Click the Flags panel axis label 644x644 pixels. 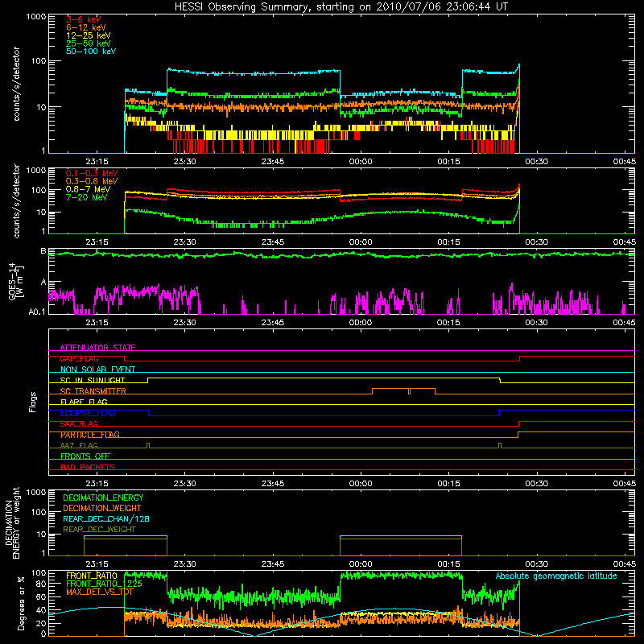point(33,402)
